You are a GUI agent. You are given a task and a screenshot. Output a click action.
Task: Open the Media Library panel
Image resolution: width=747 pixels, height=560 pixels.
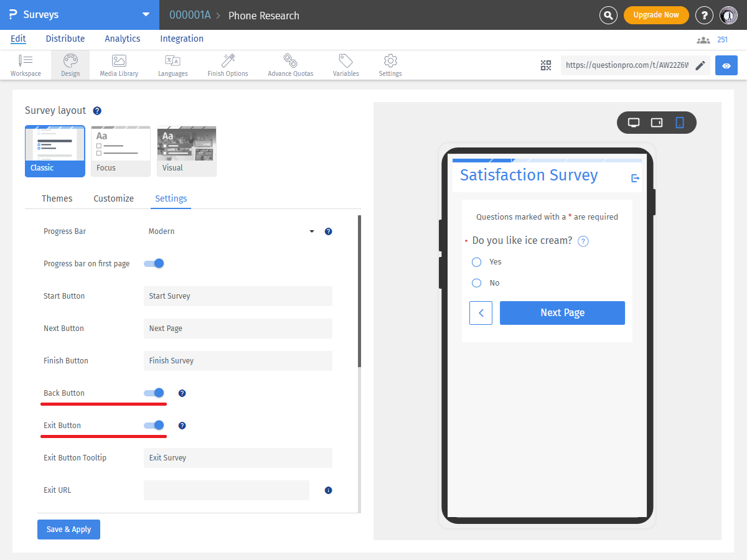(x=118, y=65)
